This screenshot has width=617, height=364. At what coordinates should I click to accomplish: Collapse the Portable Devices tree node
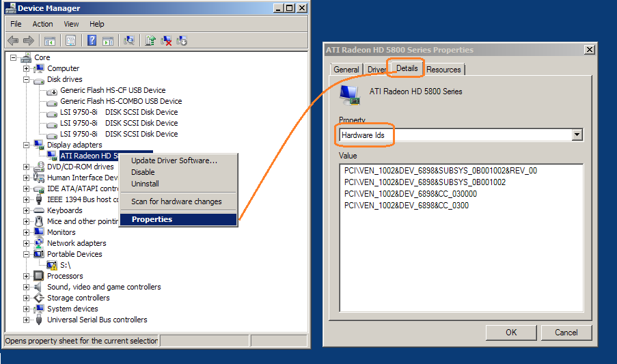coord(26,254)
